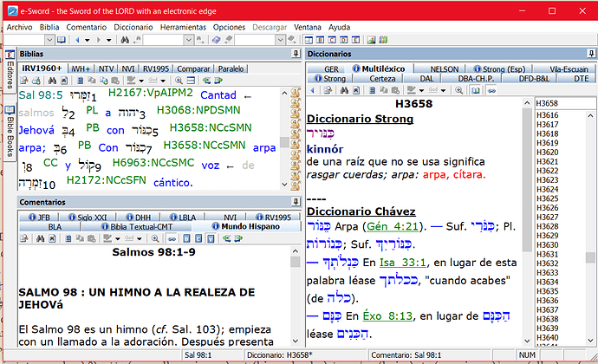Toggle split view icon in Biblias toolbar
This screenshot has height=364, width=598.
(191, 81)
